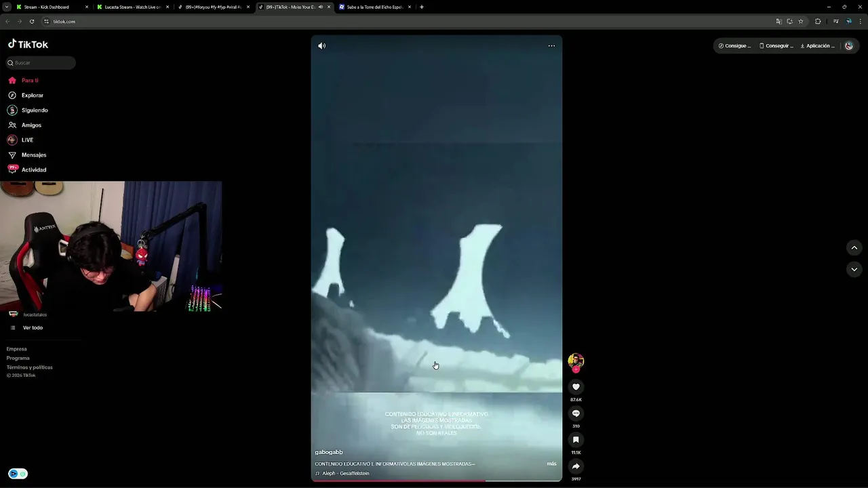Bookmark this page with the star icon
The image size is (868, 488).
[x=801, y=22]
